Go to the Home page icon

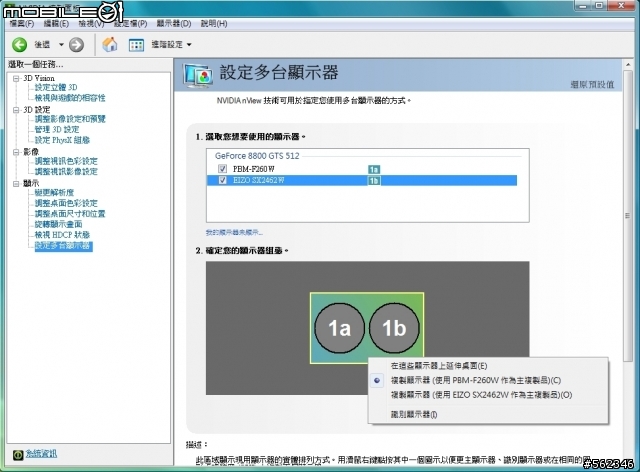[x=109, y=44]
